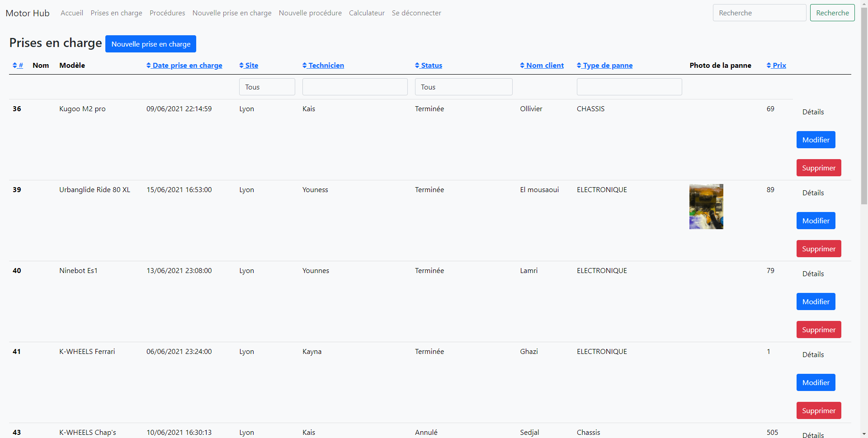Screen dimensions: 868x438
Task: Select client name 'Ollivier'
Action: pos(531,109)
